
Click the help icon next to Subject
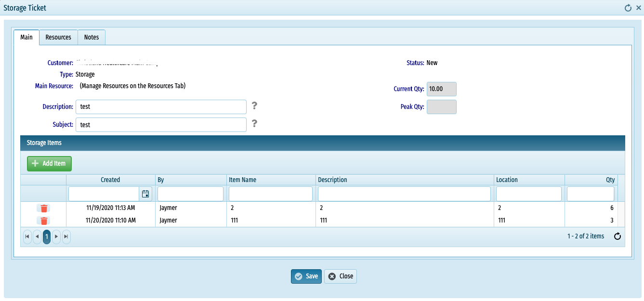[x=255, y=124]
